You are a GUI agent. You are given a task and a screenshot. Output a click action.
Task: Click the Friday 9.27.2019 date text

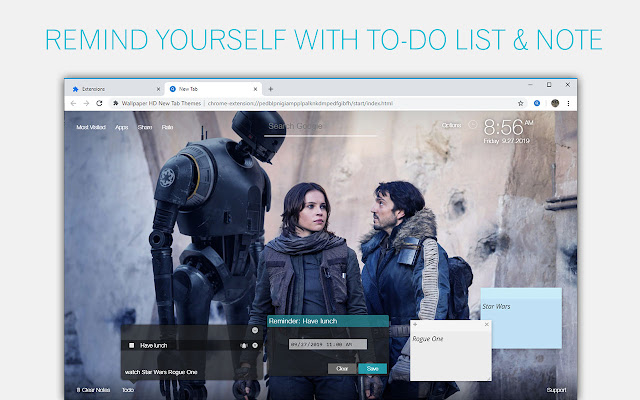pos(507,141)
